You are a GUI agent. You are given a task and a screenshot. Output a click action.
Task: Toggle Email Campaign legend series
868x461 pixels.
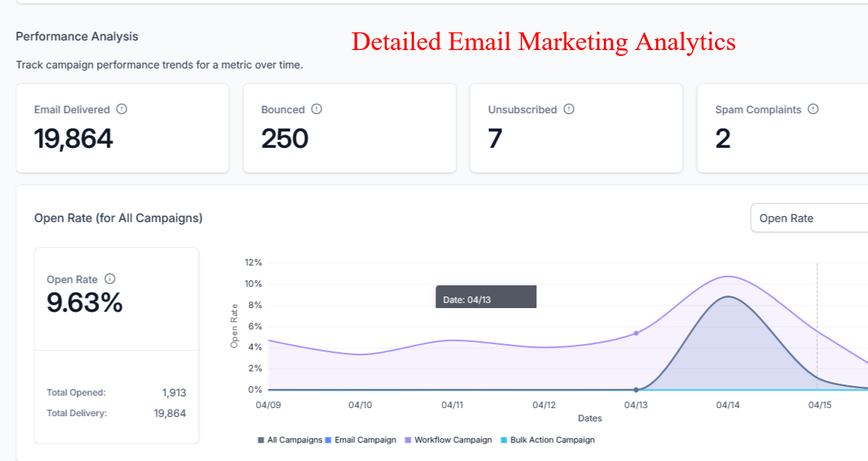tap(361, 440)
